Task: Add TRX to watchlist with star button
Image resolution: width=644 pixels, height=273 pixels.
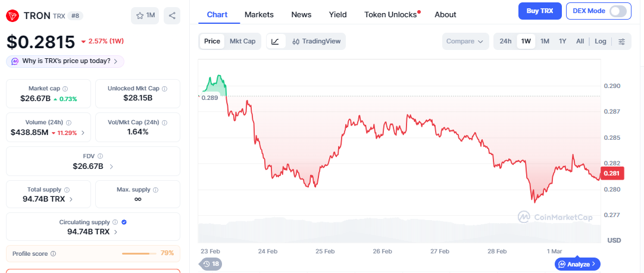Action: 145,15
